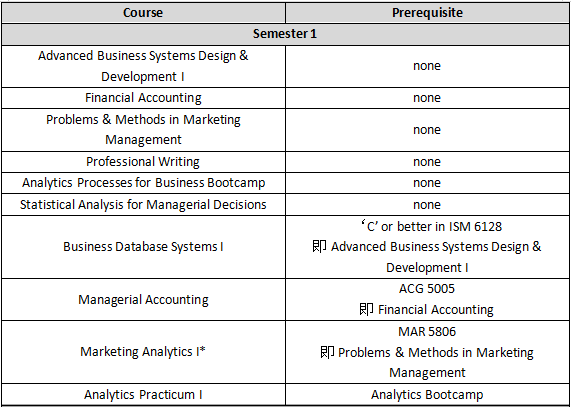Select the Professional Writing course cell
This screenshot has width=571, height=407.
coord(143,162)
